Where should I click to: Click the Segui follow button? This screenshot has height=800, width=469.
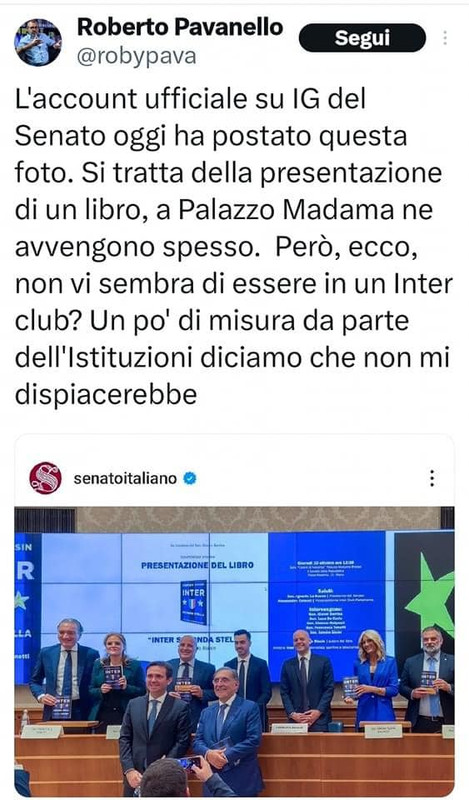362,38
